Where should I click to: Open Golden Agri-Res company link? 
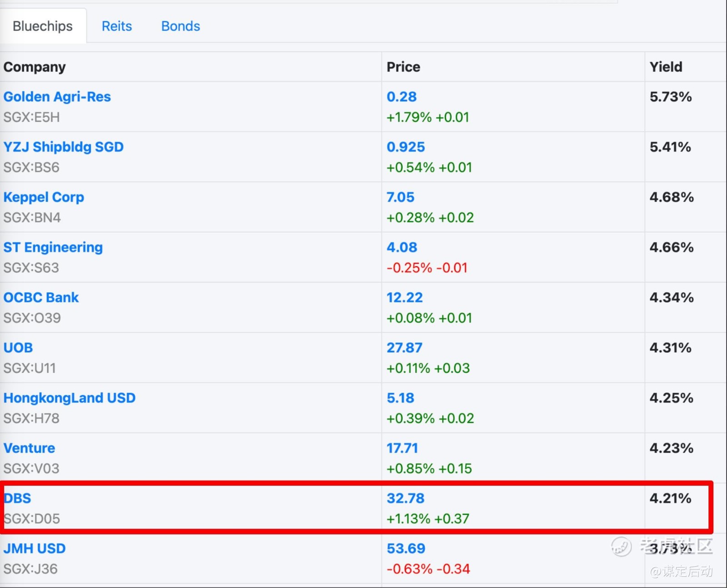57,97
